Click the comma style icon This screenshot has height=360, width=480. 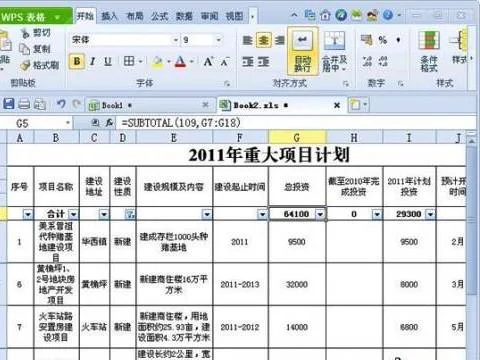[x=398, y=40]
